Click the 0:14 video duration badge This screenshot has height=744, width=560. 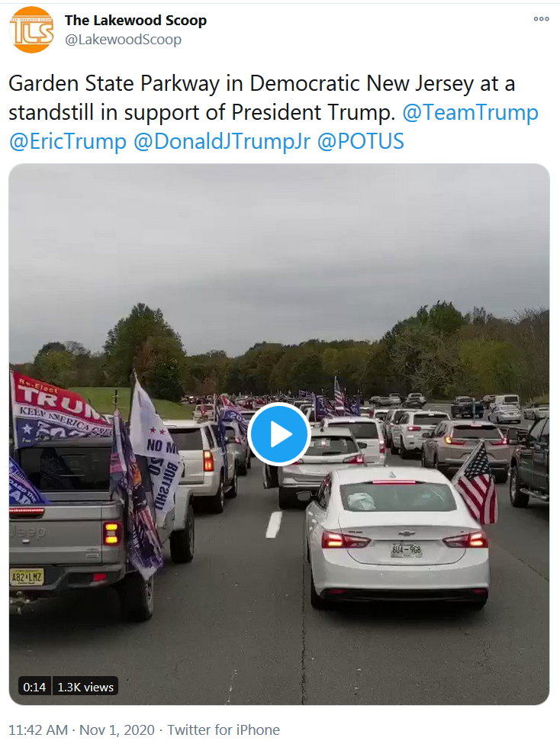[34, 687]
